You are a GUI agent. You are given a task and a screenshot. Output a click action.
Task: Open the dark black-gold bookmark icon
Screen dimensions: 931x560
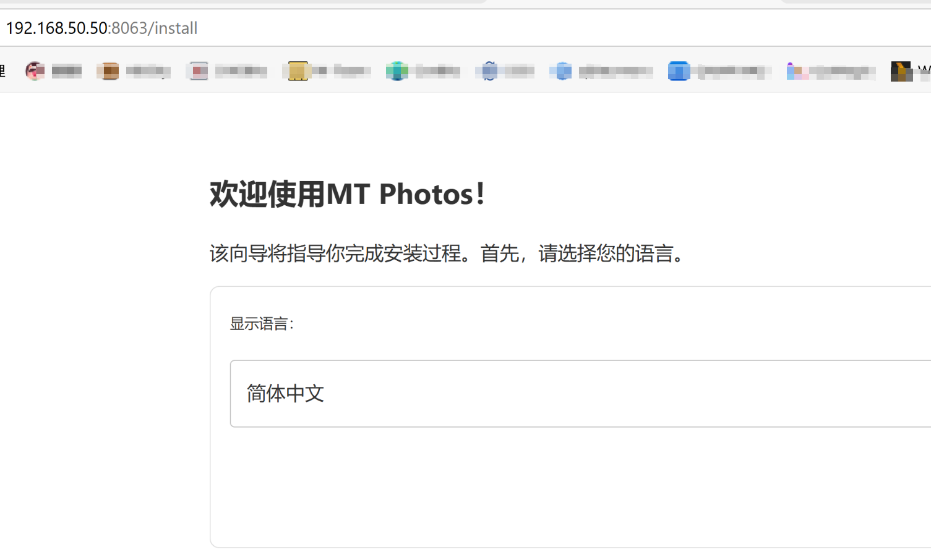point(901,71)
